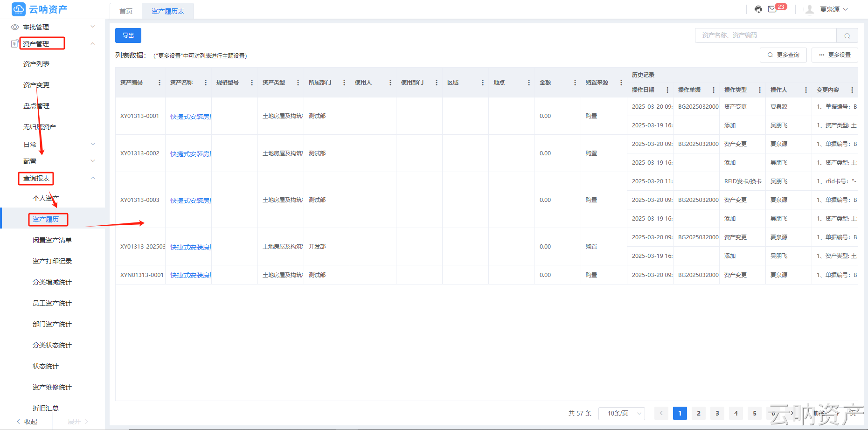
Task: Open 部门资产统计 menu item
Action: [x=52, y=324]
